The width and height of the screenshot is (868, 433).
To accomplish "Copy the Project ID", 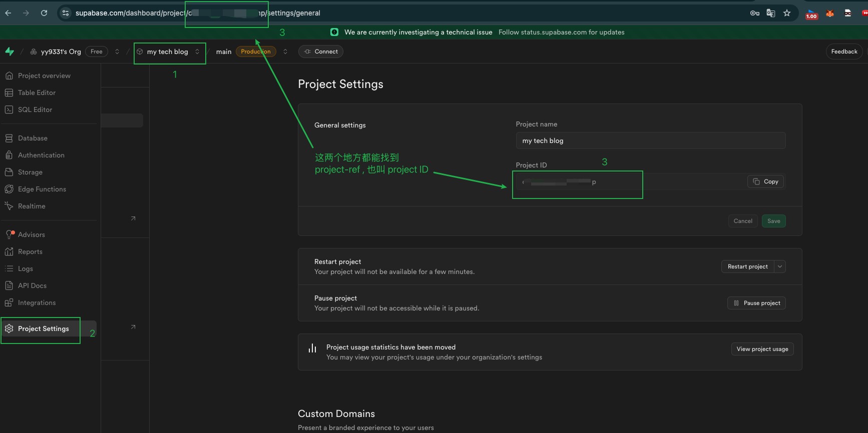I will 765,181.
